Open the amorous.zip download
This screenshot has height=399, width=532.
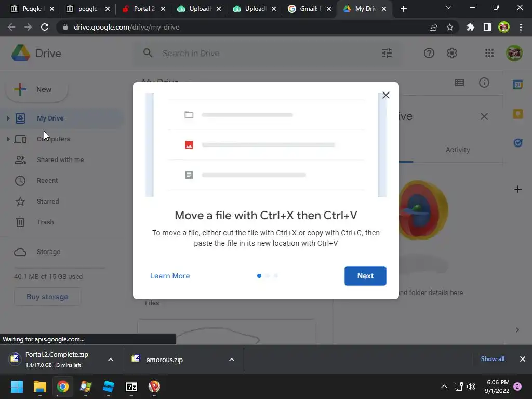[165, 360]
